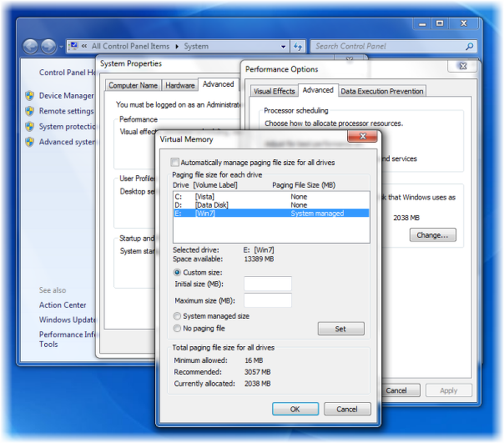
Task: Click the Initial size (MB) field
Action: tap(268, 284)
